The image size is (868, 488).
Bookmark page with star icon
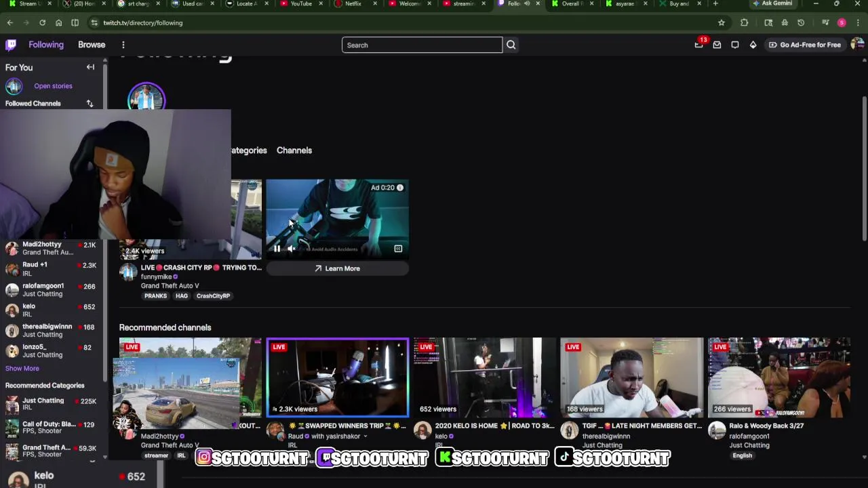(722, 22)
